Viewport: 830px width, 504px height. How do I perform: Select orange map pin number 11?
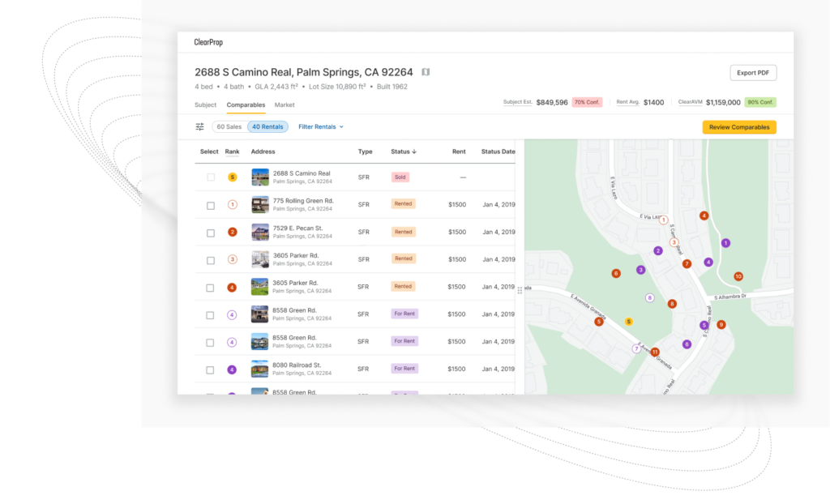pos(655,352)
